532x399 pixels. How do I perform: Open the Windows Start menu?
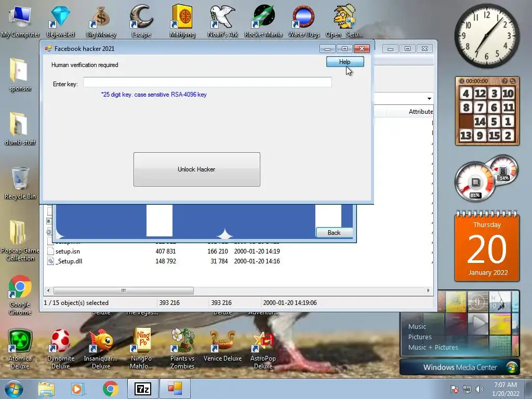(x=14, y=389)
